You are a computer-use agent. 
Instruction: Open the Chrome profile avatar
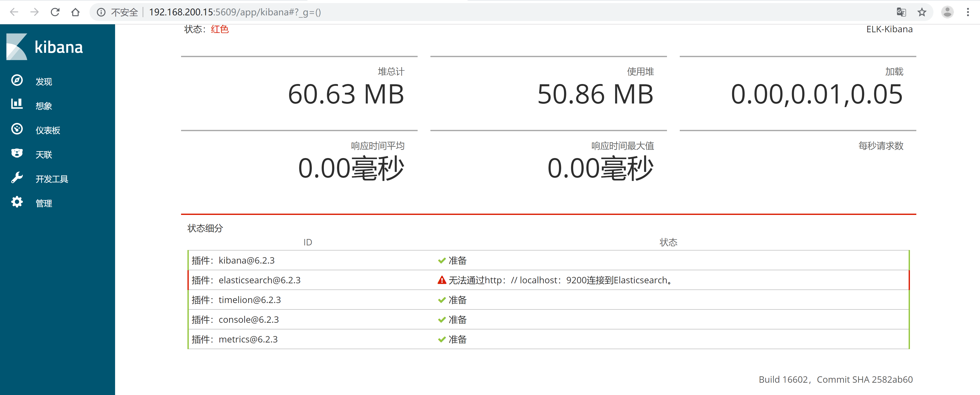click(x=947, y=12)
